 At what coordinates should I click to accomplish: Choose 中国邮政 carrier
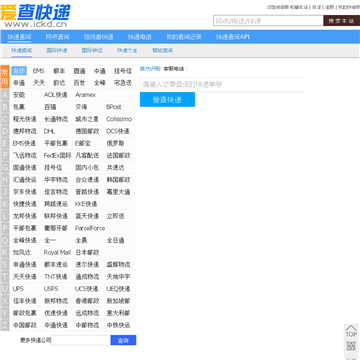click(25, 325)
